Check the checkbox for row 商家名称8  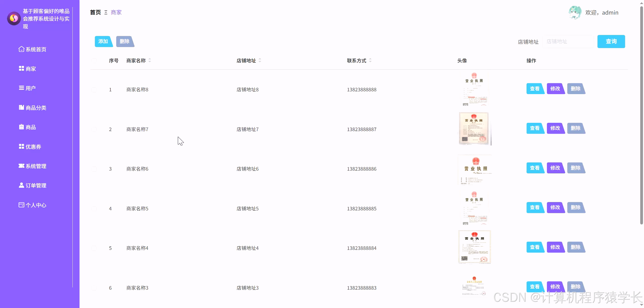(x=94, y=90)
